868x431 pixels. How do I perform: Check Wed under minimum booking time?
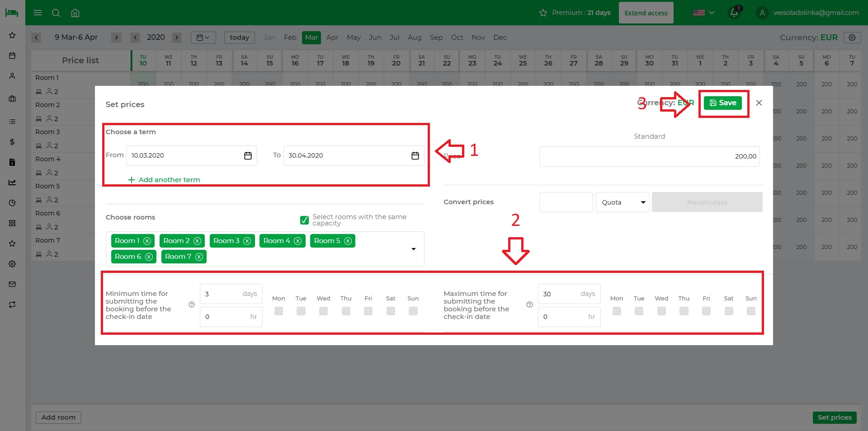click(x=323, y=311)
